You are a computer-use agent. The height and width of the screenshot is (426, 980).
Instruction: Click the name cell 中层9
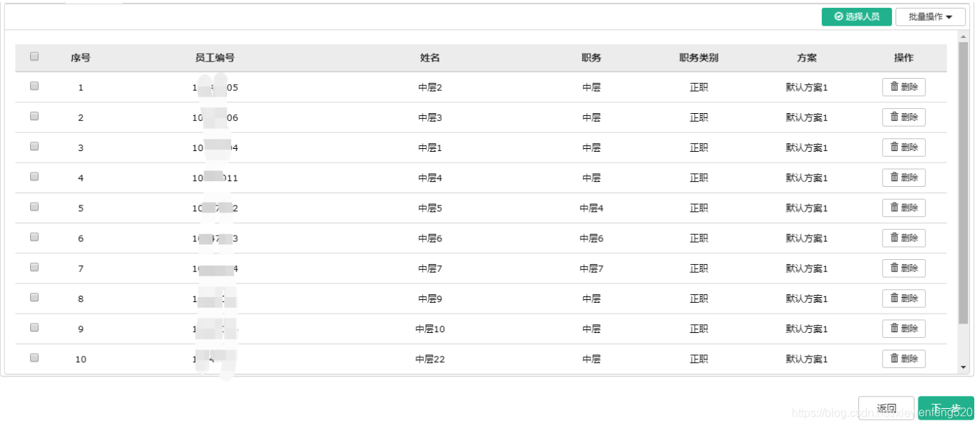(430, 299)
